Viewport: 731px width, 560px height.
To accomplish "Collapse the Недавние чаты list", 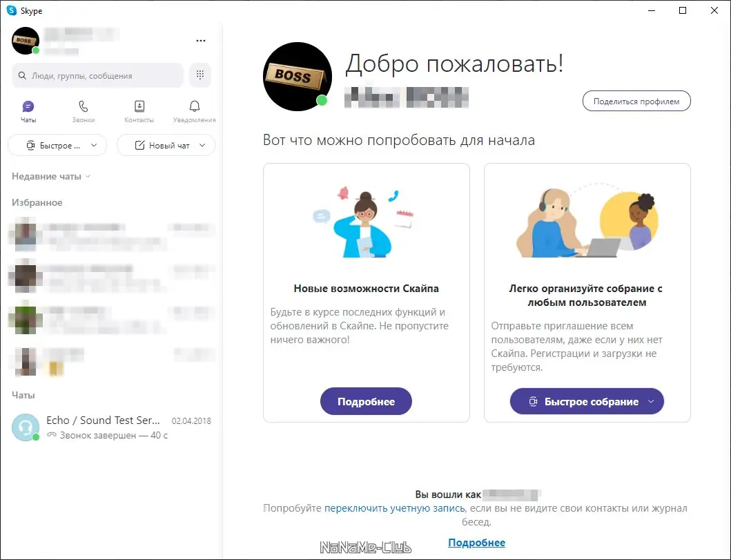I will 51,176.
